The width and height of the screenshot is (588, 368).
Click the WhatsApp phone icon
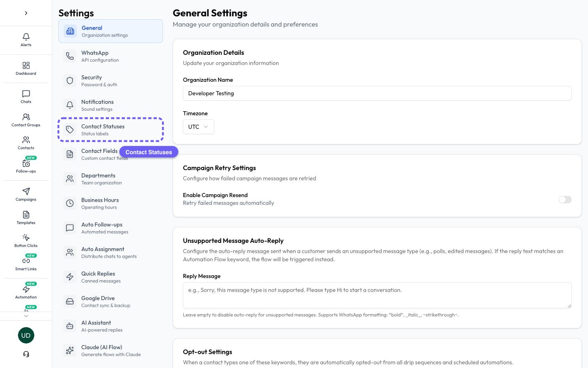coord(70,56)
